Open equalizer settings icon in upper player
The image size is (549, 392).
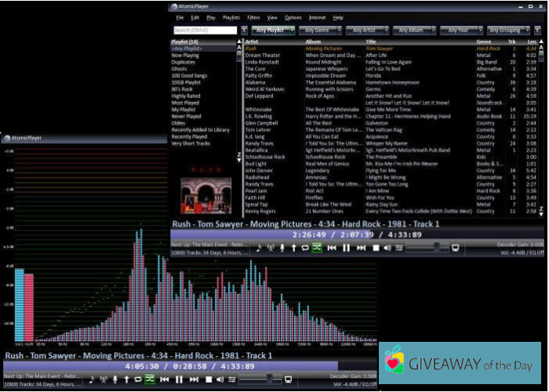coord(398,247)
